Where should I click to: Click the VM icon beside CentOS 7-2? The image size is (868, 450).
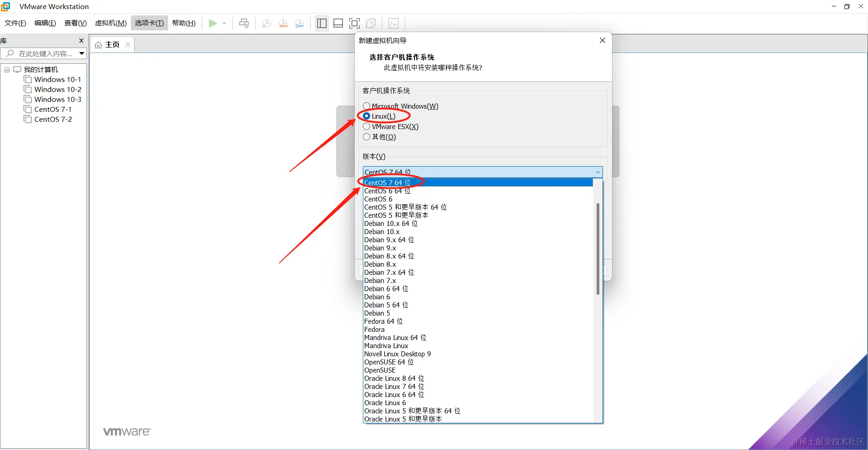pos(28,119)
